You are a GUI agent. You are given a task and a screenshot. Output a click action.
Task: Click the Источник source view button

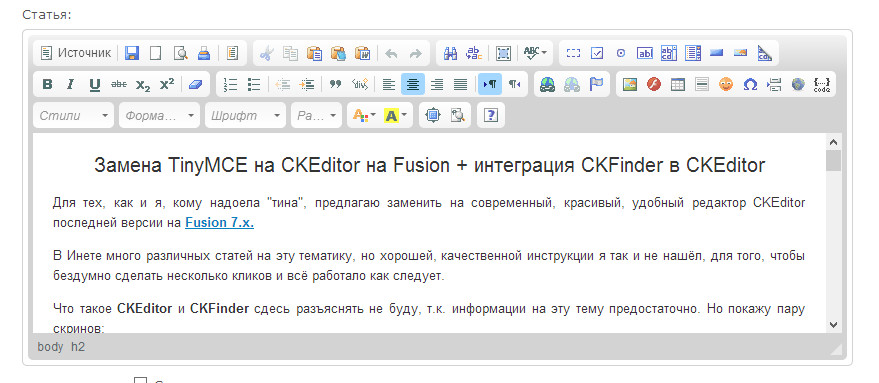pyautogui.click(x=75, y=53)
